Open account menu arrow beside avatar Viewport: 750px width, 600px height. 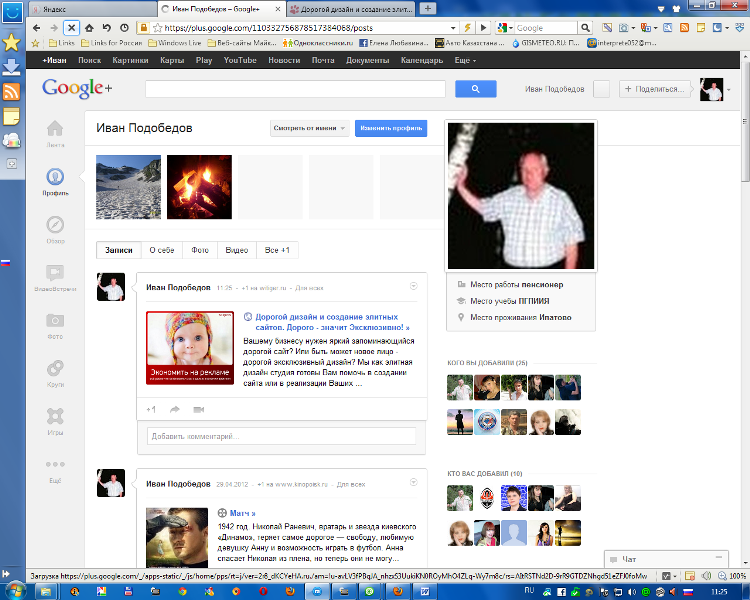pyautogui.click(x=728, y=89)
